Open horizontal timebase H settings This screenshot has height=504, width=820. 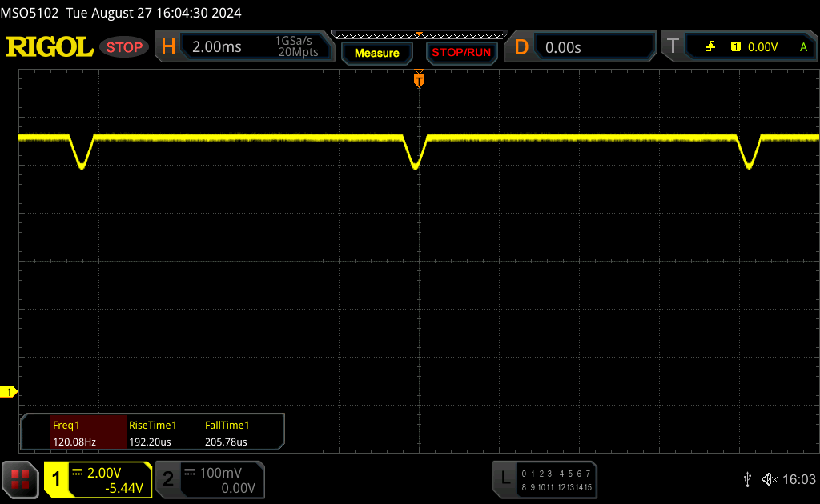click(168, 47)
